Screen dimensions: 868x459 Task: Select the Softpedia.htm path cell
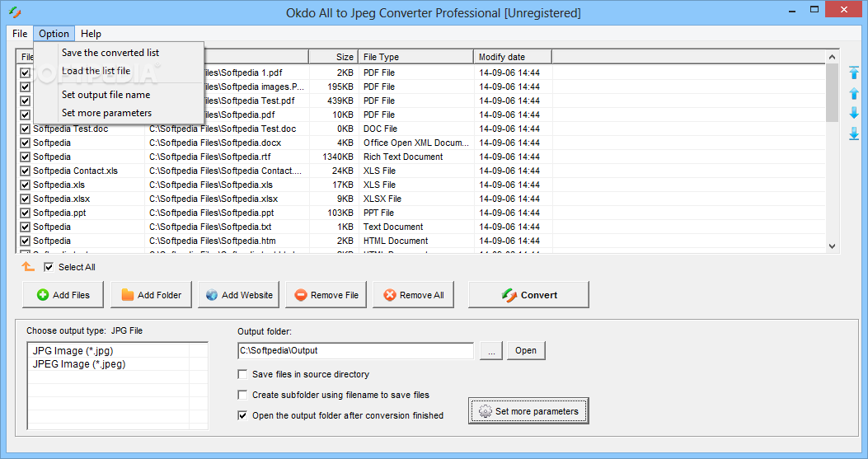[227, 241]
